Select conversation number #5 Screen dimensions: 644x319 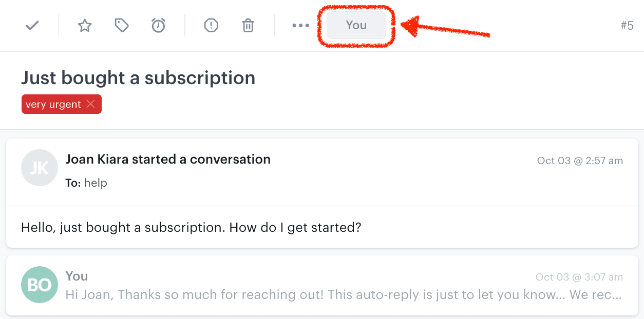click(x=627, y=25)
